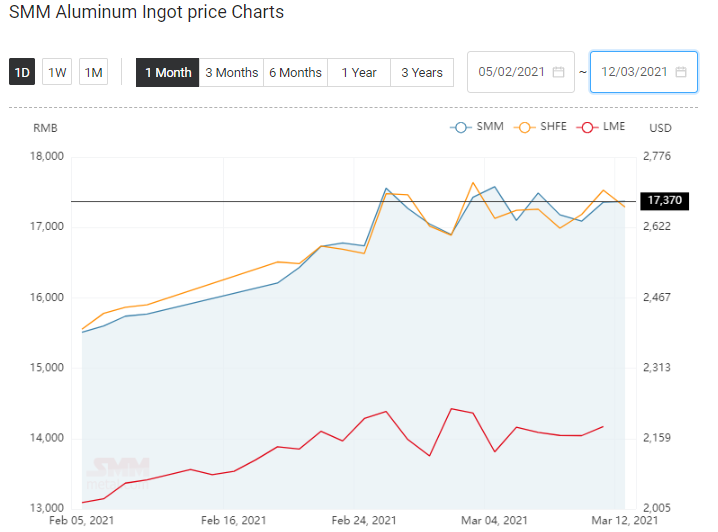The image size is (718, 532).
Task: Click the Feb 24, 2021 date label
Action: 364,521
